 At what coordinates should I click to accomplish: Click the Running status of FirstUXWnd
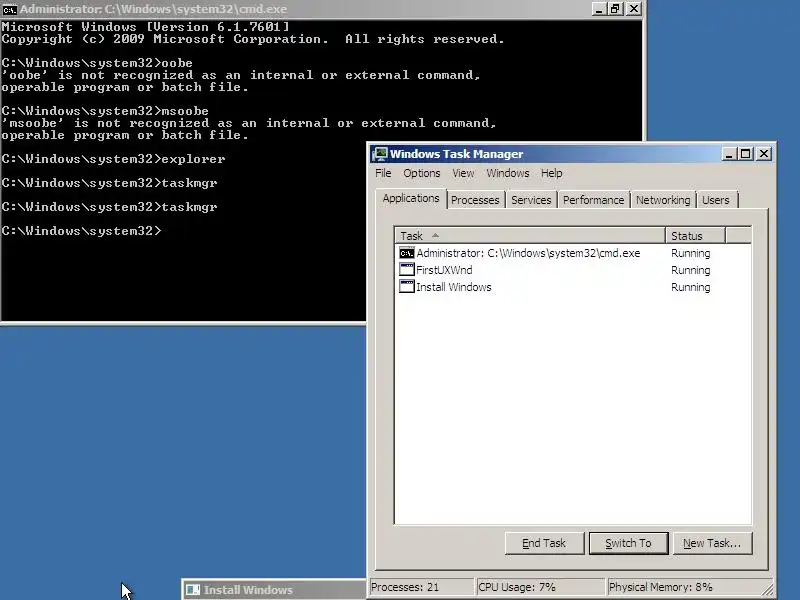tap(690, 270)
